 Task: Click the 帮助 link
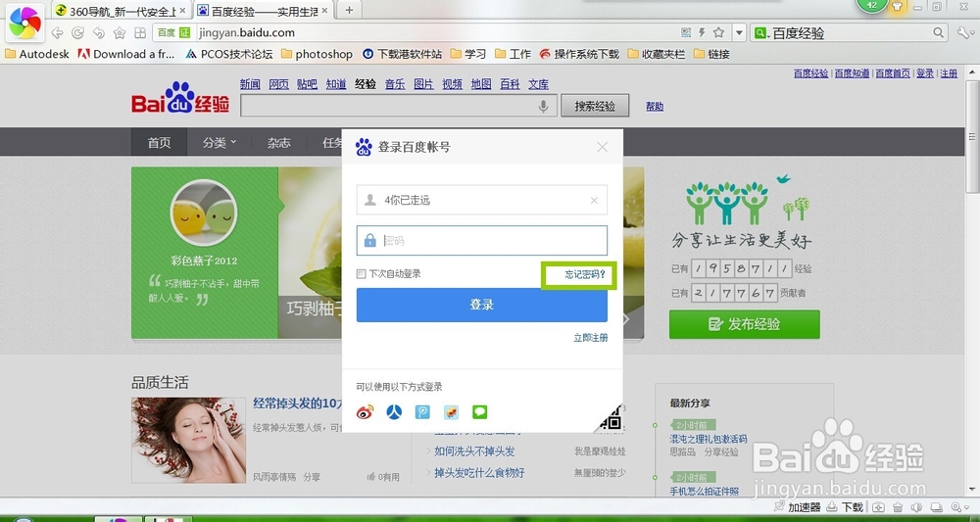(x=655, y=106)
